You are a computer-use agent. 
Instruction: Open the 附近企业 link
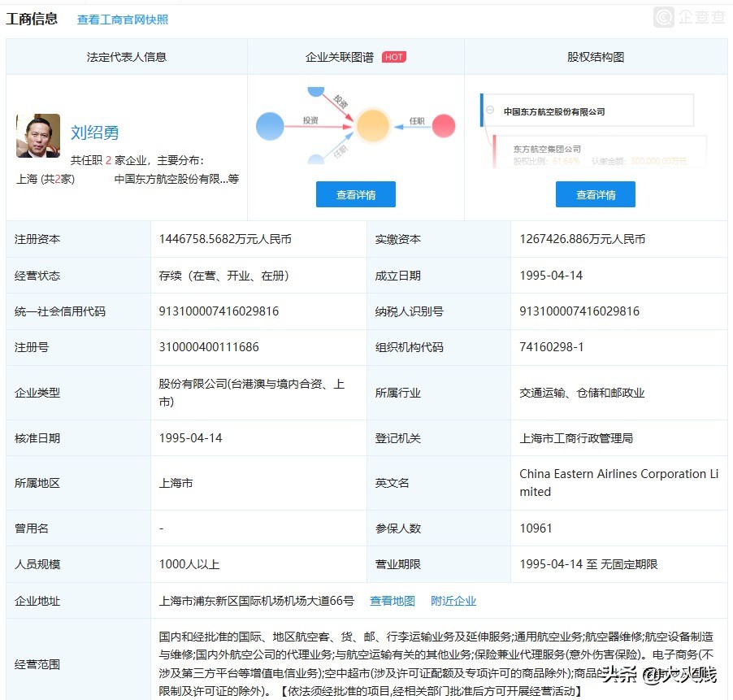[x=453, y=600]
